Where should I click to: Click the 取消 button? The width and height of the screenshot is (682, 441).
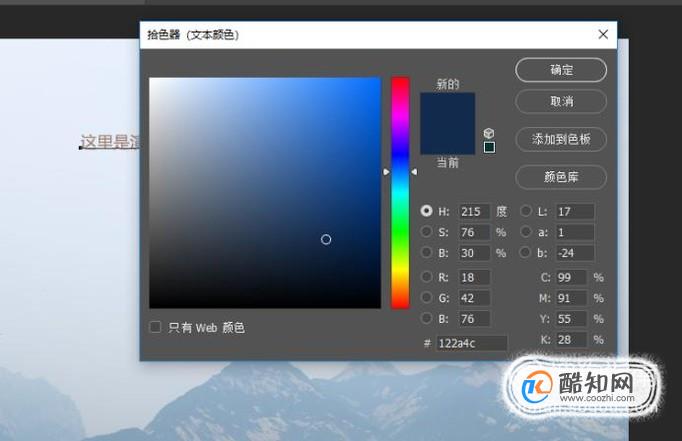[x=561, y=102]
